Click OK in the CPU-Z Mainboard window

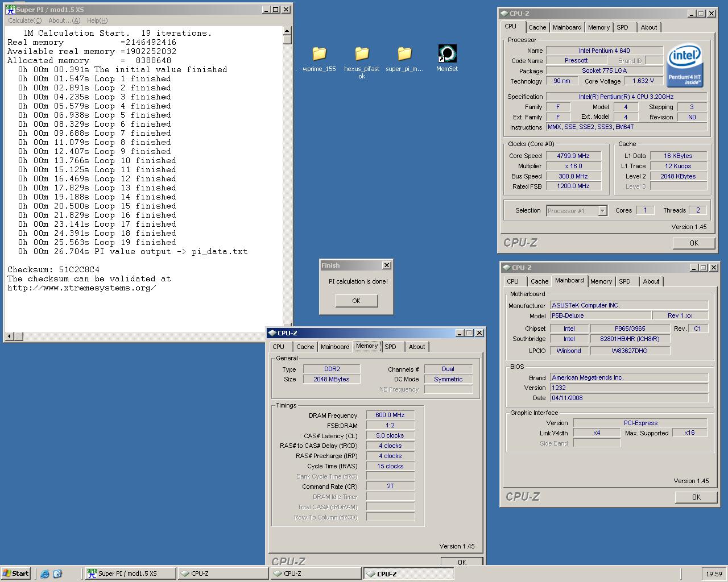(696, 497)
